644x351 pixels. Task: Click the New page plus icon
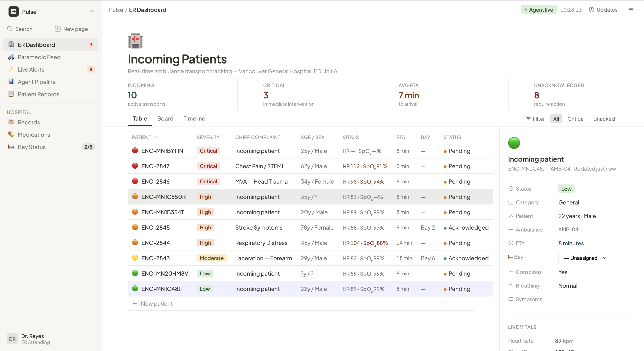[57, 29]
